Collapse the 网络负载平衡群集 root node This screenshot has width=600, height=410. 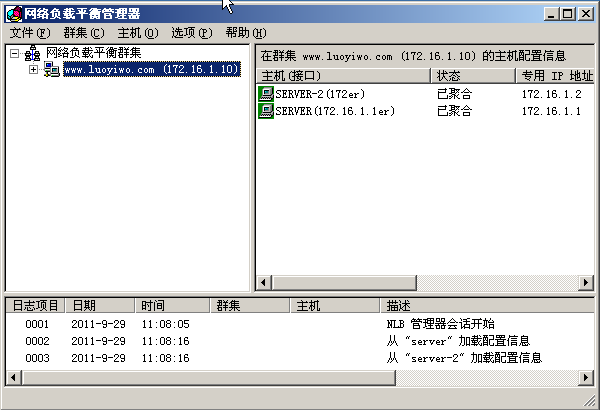pyautogui.click(x=14, y=53)
